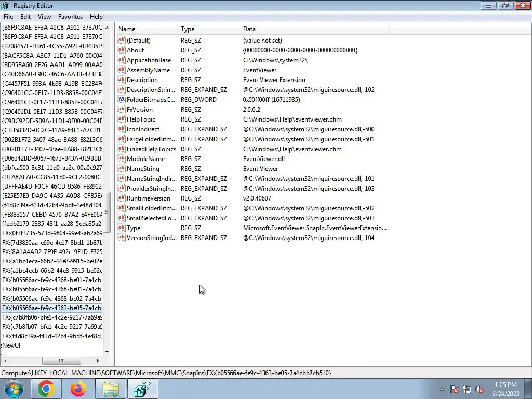Select key FX:{b05566ae-fe9c-4363-be05-7a4cb

[x=52, y=308]
